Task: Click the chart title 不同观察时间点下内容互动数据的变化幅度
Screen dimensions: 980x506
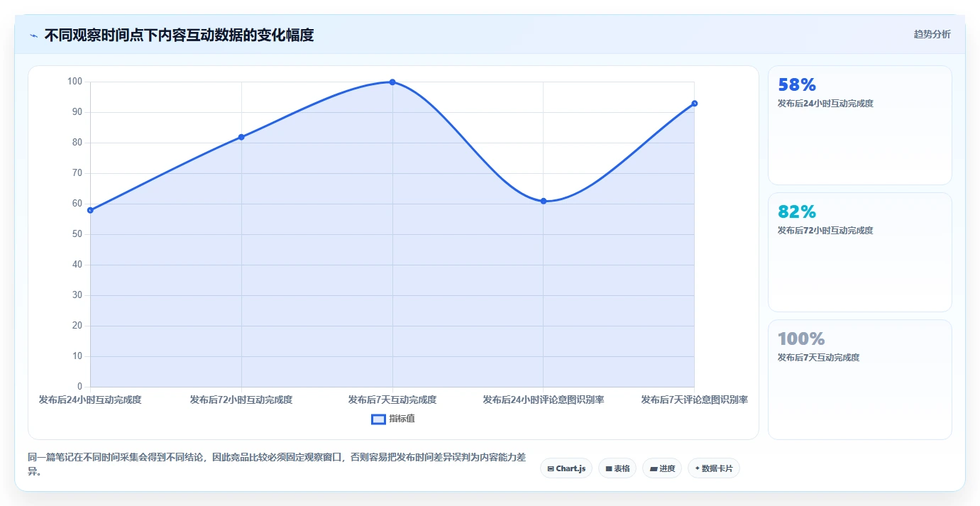Action: (179, 35)
